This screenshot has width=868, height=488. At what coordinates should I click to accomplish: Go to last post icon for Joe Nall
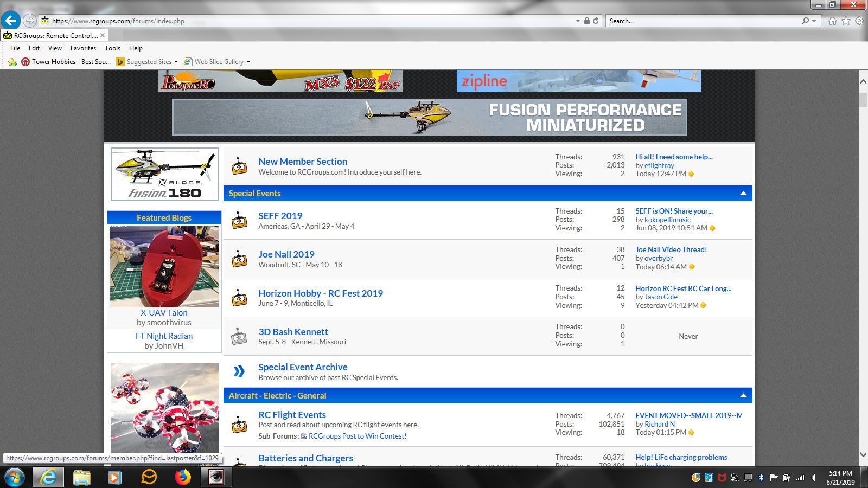click(692, 267)
